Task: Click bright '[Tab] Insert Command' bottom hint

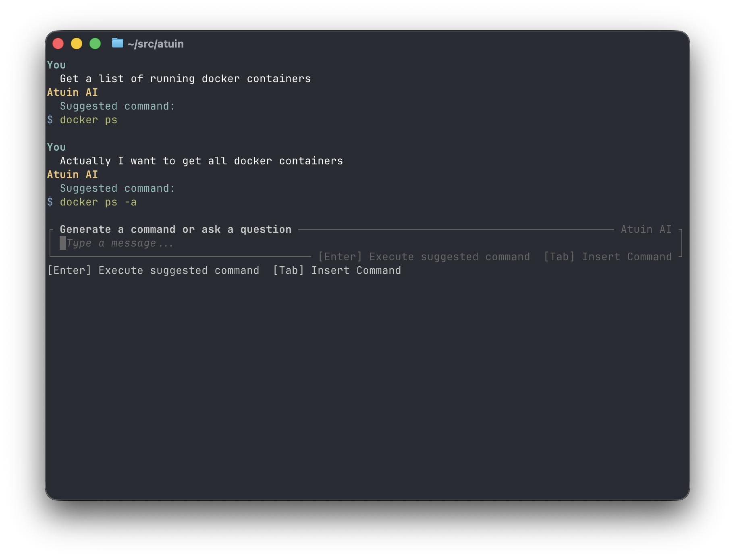Action: 337,271
